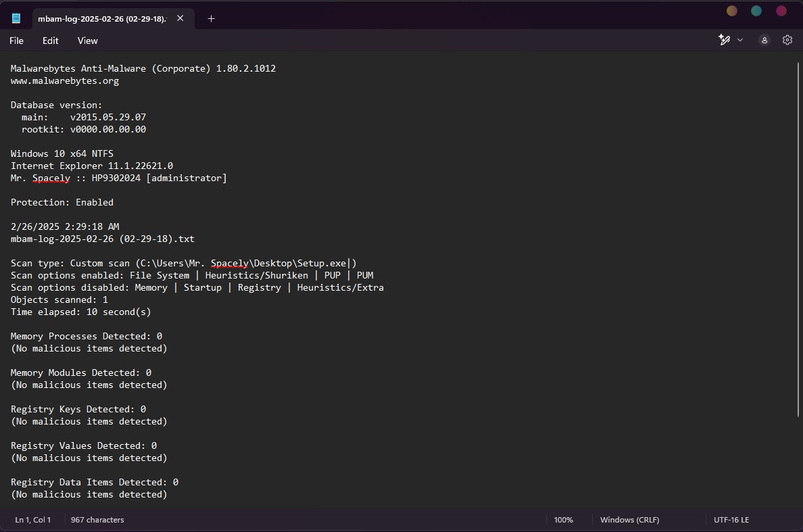
Task: Click Windows (CRLF) line ending status
Action: [x=629, y=520]
